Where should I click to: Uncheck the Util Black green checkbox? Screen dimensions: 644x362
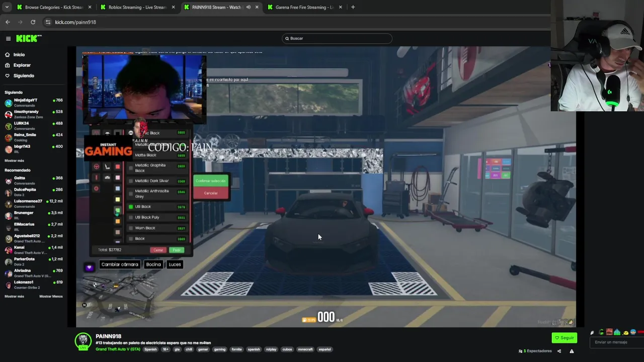pyautogui.click(x=131, y=207)
